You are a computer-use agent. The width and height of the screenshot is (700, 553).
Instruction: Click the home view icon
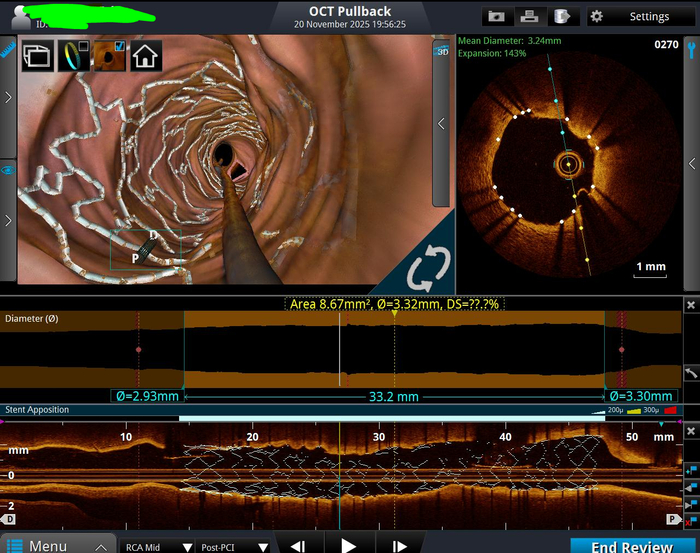146,56
